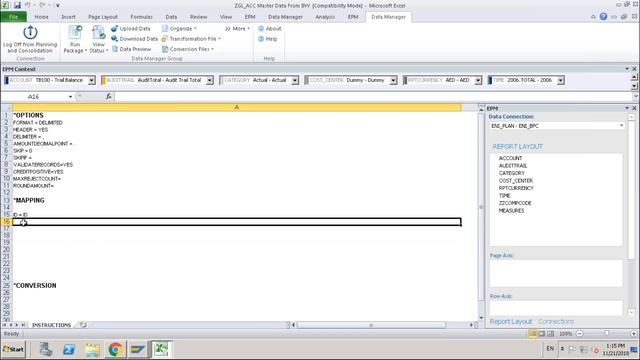Click Log Off from Planning and Consolidation icon
640x360 pixels.
point(30,39)
